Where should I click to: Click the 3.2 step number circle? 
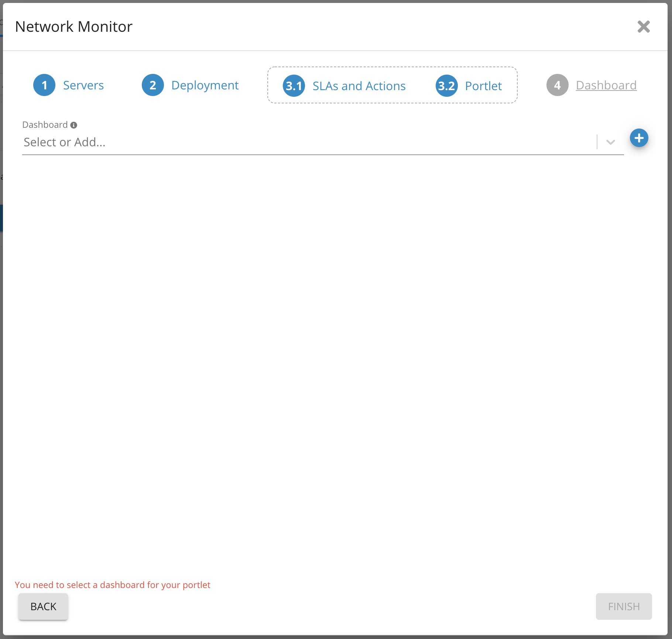coord(446,86)
